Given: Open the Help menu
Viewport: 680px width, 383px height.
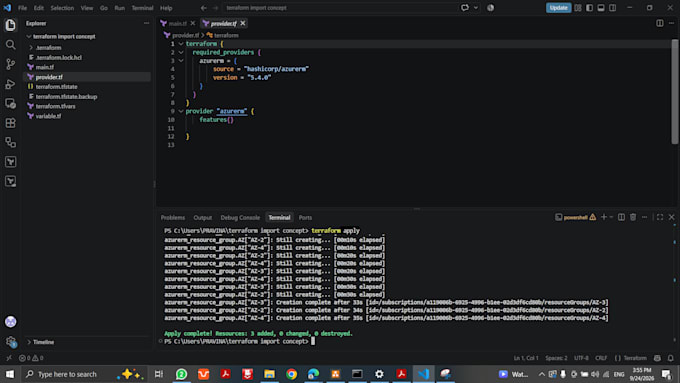Looking at the screenshot, I should (166, 8).
